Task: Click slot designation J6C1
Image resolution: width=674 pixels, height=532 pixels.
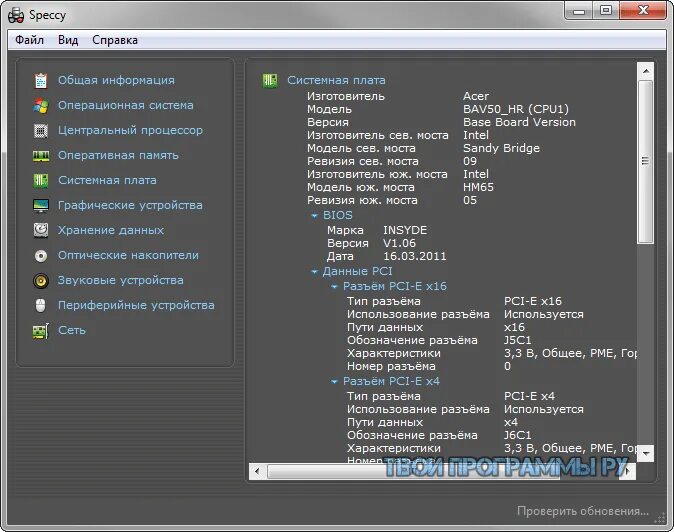Action: pyautogui.click(x=518, y=435)
